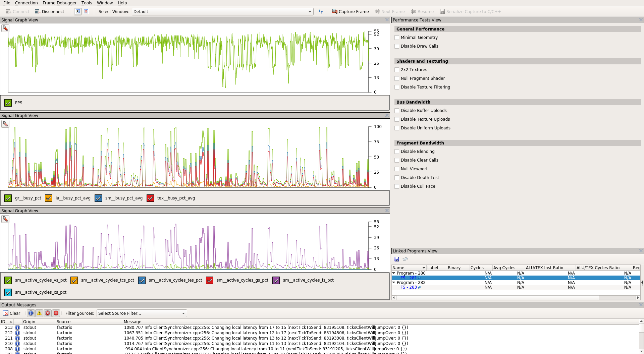Check Disable Clear Calls option
The width and height of the screenshot is (644, 354).
click(397, 160)
